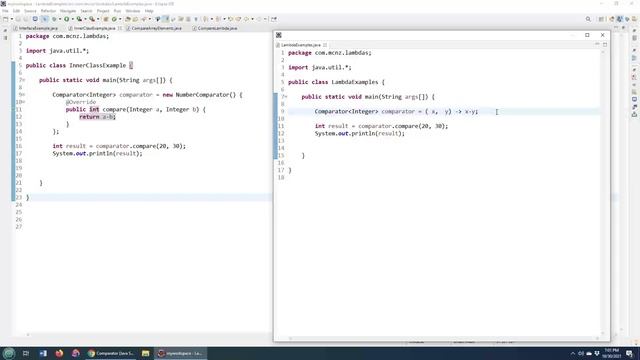Open the New dropdown arrow

coord(12,19)
